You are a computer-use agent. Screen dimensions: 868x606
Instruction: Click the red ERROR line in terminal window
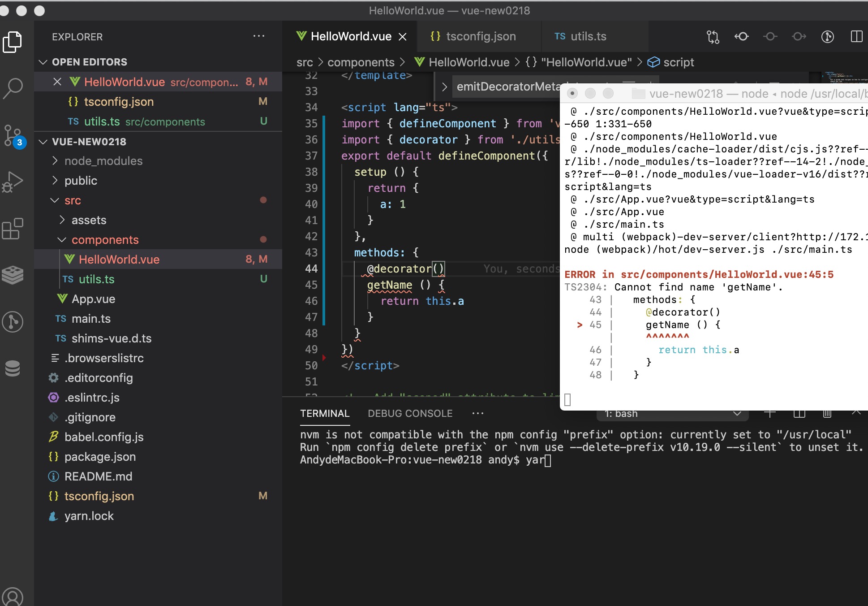(699, 275)
